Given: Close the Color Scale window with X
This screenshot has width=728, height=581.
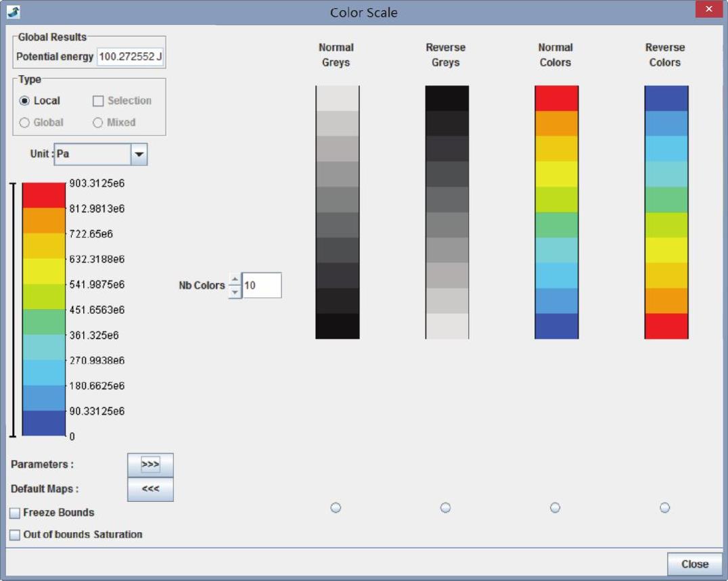Looking at the screenshot, I should (x=708, y=9).
